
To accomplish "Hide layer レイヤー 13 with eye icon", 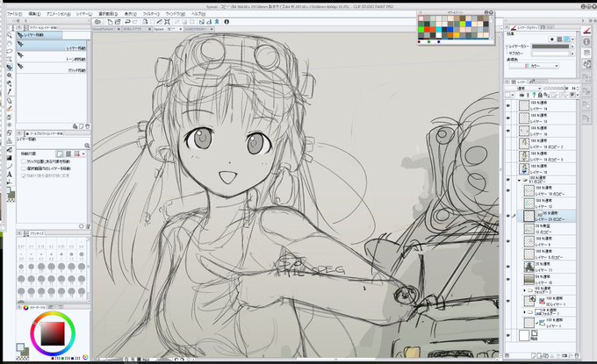I will click(508, 118).
